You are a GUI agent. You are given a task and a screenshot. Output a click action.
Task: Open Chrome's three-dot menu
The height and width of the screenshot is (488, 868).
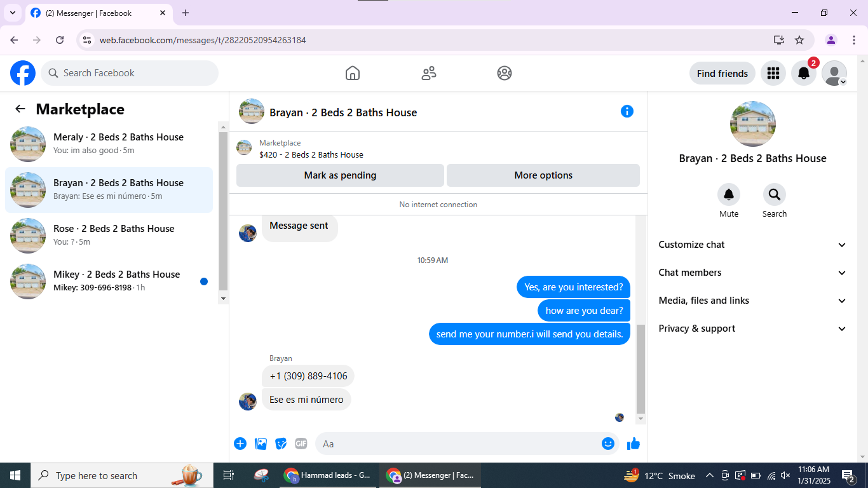[x=853, y=40]
